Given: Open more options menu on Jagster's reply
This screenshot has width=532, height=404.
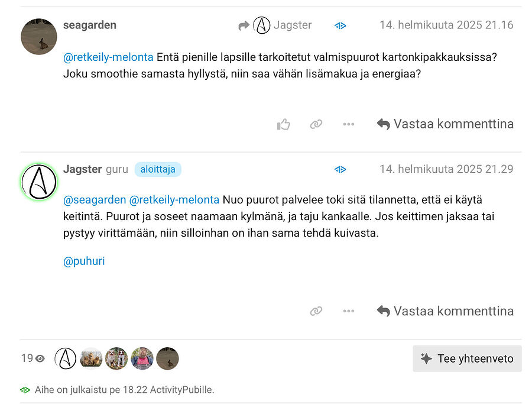Looking at the screenshot, I should pos(348,311).
